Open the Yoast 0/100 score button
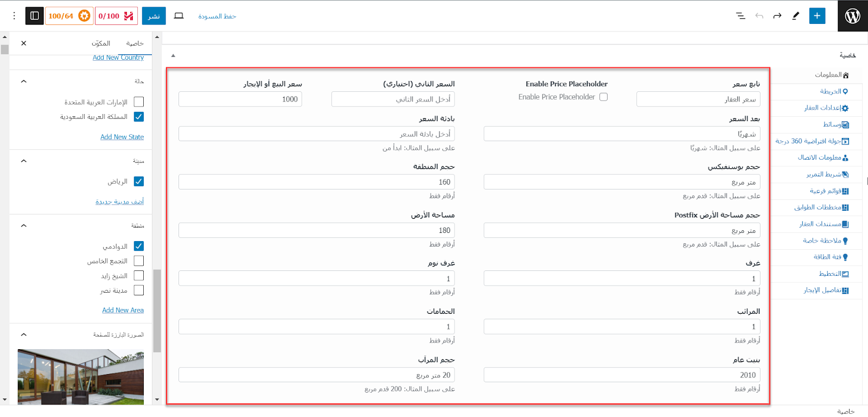The image size is (868, 417). click(116, 16)
